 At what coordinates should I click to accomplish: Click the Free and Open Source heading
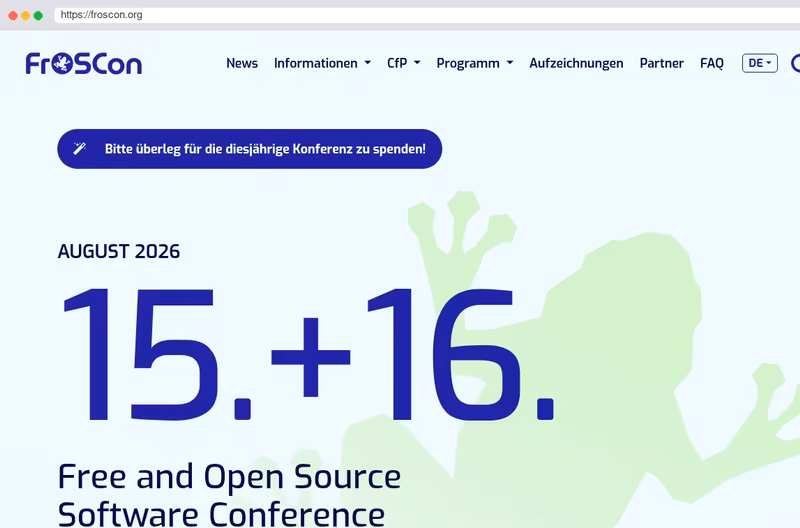click(229, 494)
